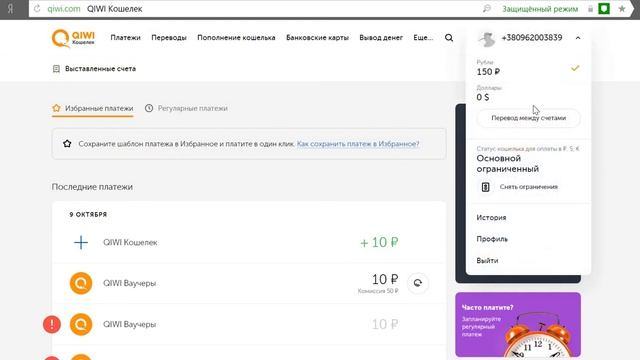The height and width of the screenshot is (360, 640).
Task: Bookmark page with star icon
Action: (622, 9)
